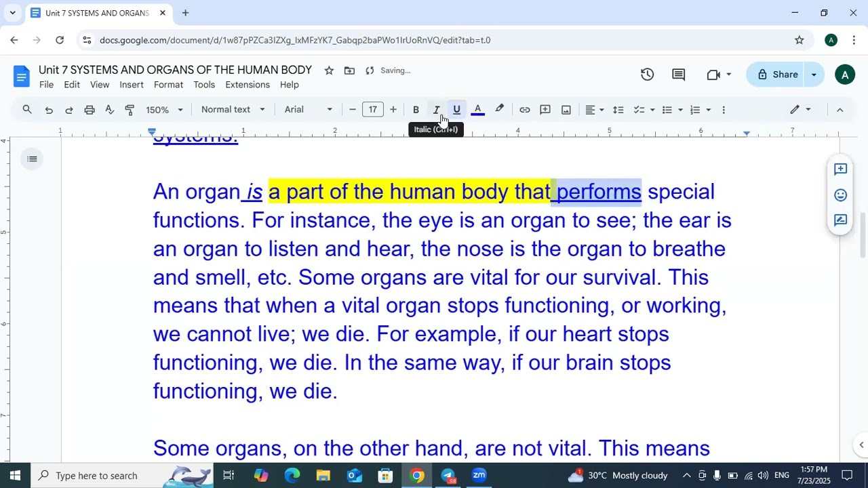
Task: Expand the numbered list menu arrow
Action: [x=708, y=110]
